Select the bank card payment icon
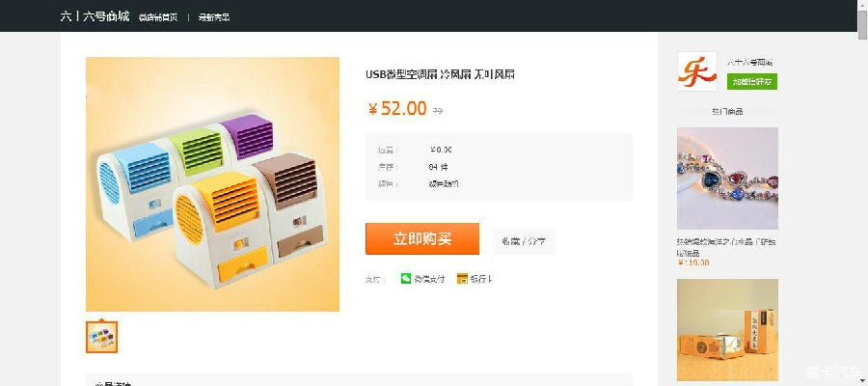This screenshot has width=868, height=386. pyautogui.click(x=462, y=279)
